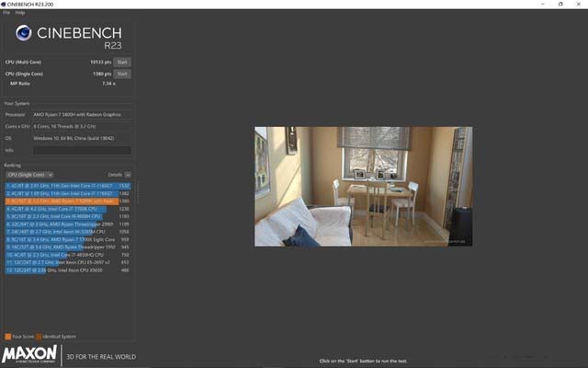Click the Cinebench sphere logo icon
The height and width of the screenshot is (368, 588).
(23, 33)
